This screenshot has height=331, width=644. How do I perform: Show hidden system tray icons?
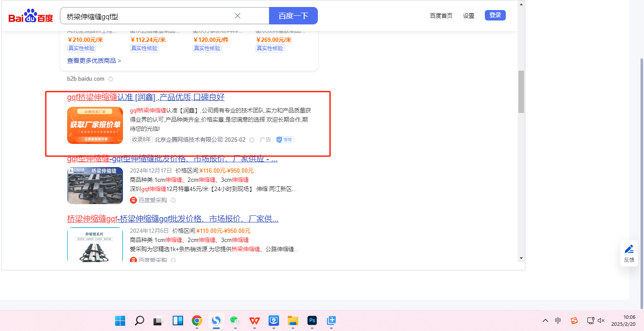pyautogui.click(x=545, y=321)
